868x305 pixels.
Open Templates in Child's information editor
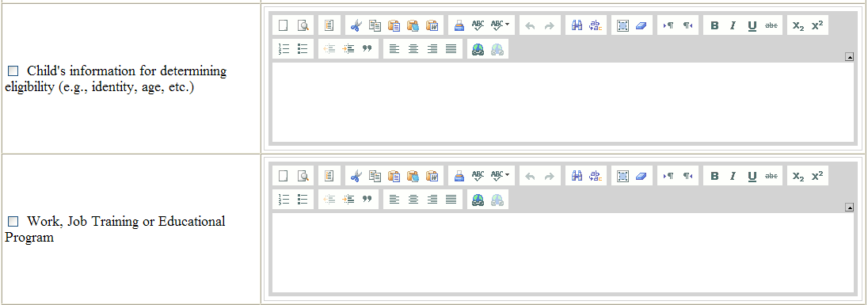(x=329, y=25)
